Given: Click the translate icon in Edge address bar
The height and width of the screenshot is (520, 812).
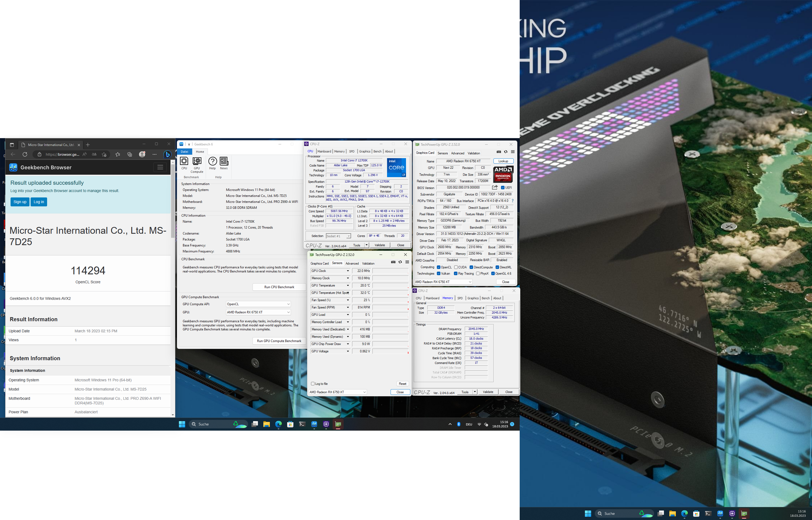Looking at the screenshot, I should coord(94,154).
